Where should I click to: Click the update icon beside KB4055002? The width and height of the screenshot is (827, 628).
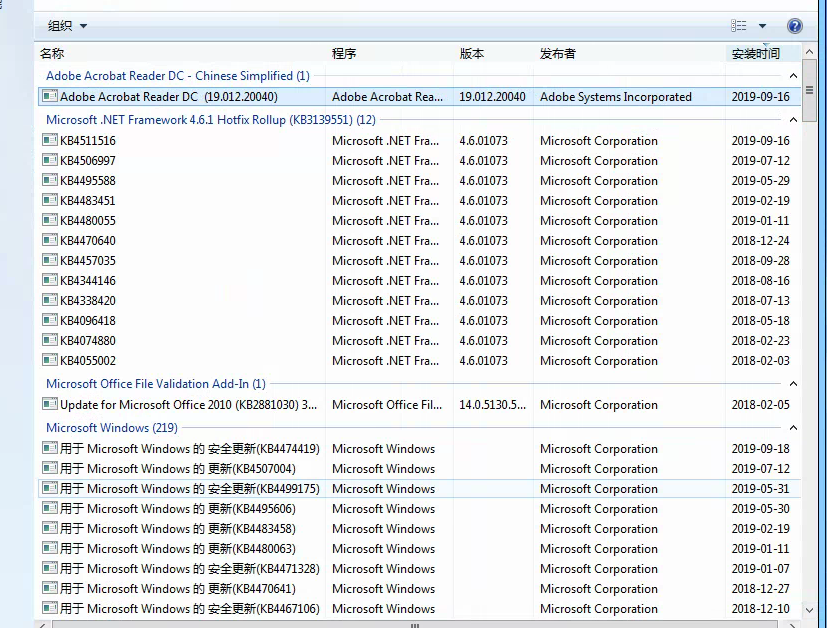pyautogui.click(x=50, y=360)
